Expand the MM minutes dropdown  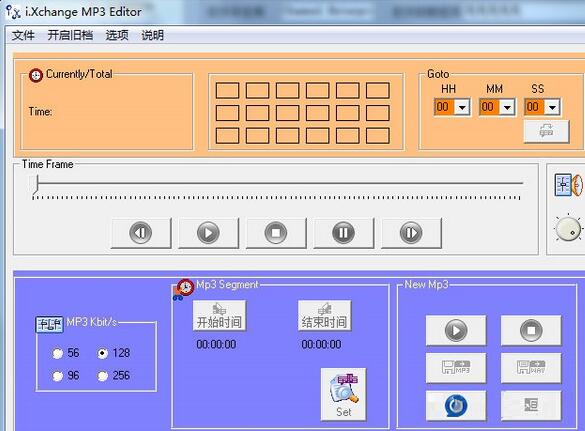(507, 107)
